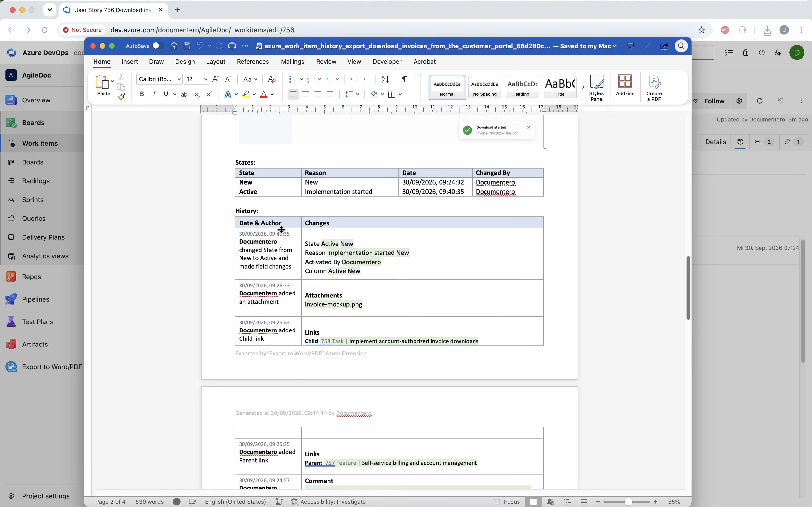Image resolution: width=812 pixels, height=507 pixels.
Task: Open the Insert ribbon tab
Action: point(130,62)
